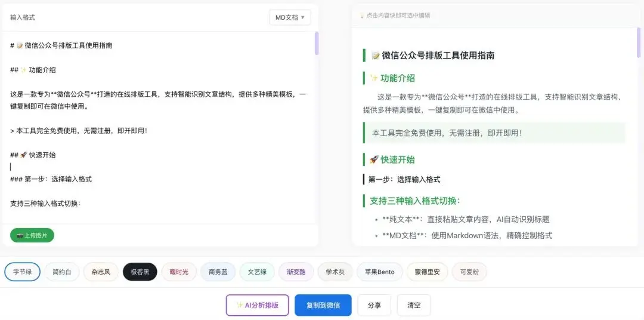Select preview heading 支持三种输入格式切换
Screen dimensions: 644x320
pyautogui.click(x=411, y=201)
